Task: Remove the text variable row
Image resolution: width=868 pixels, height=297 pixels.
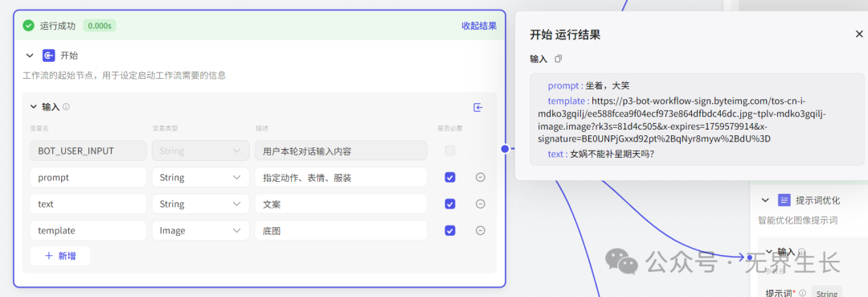Action: (x=481, y=204)
